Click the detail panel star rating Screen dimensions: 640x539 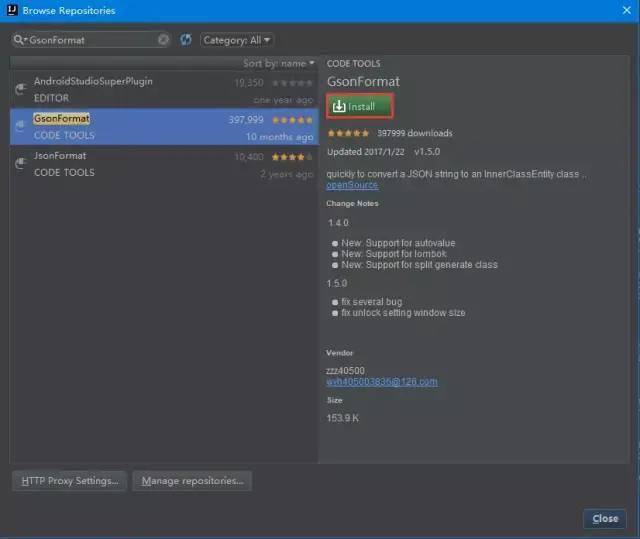click(x=348, y=133)
